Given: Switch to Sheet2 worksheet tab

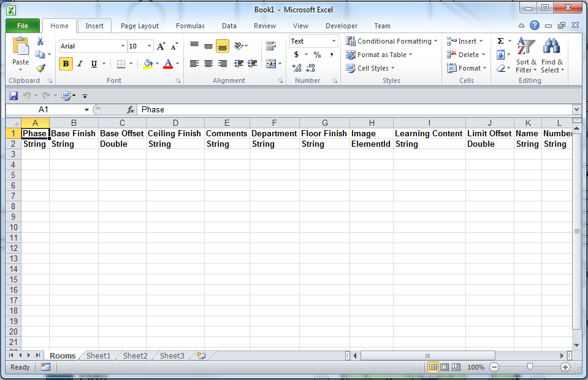Looking at the screenshot, I should coord(135,355).
